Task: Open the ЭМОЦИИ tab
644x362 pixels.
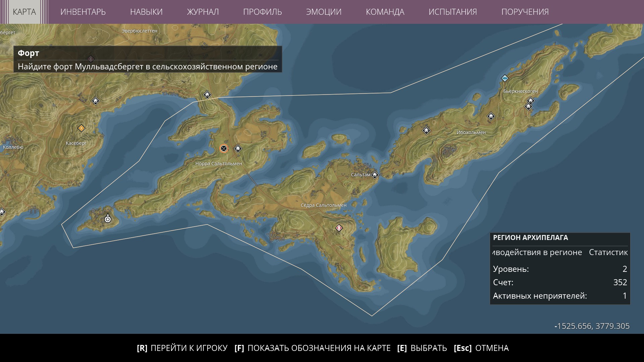Action: pyautogui.click(x=324, y=12)
